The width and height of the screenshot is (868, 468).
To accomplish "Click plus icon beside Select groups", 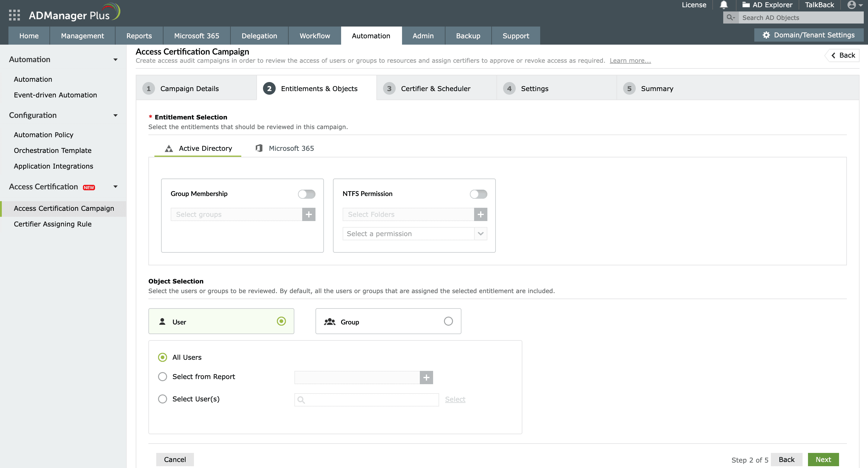I will [x=308, y=214].
